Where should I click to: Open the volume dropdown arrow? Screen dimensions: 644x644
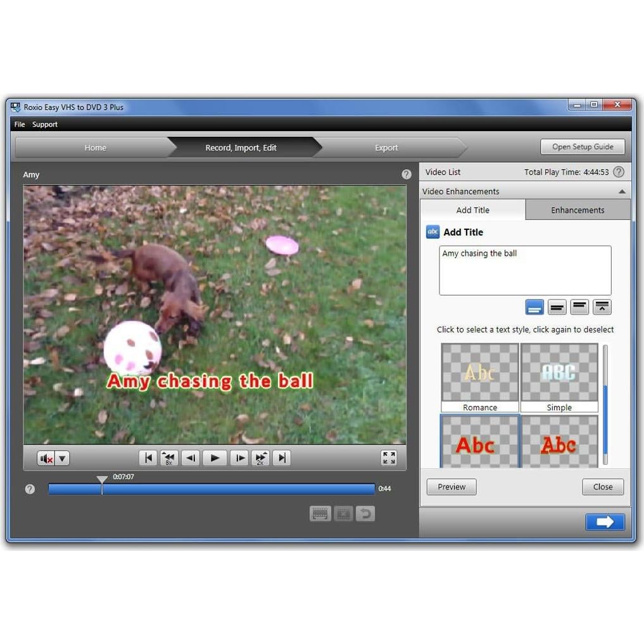60,457
